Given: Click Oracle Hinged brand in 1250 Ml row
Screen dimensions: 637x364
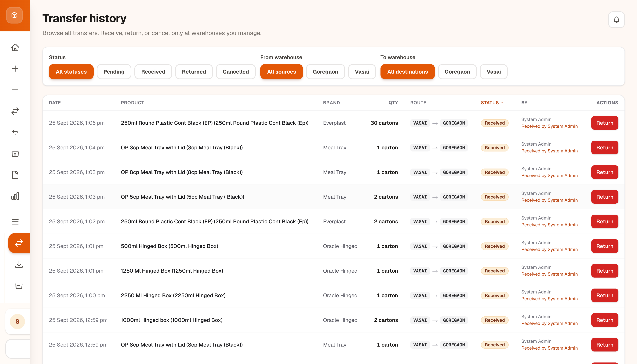Looking at the screenshot, I should pos(340,271).
